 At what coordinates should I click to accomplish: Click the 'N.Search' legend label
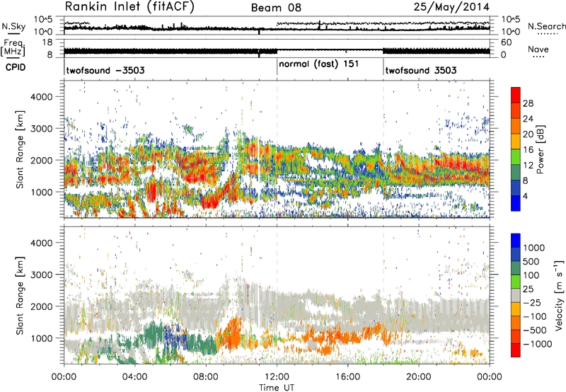pyautogui.click(x=546, y=26)
